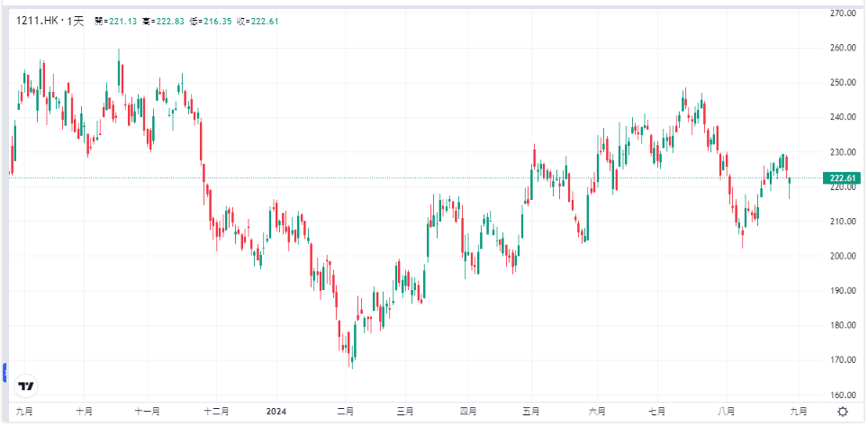
Task: Click the 三月 time axis label
Action: click(405, 412)
